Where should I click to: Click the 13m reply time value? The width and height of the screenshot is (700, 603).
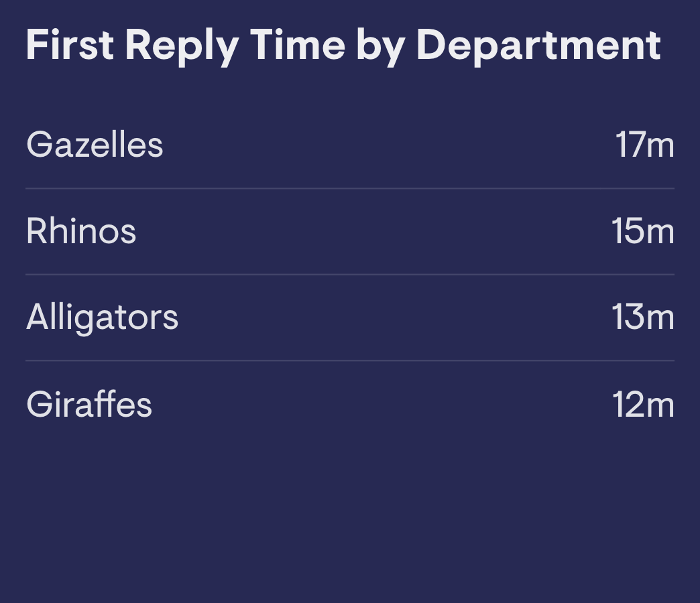[643, 317]
